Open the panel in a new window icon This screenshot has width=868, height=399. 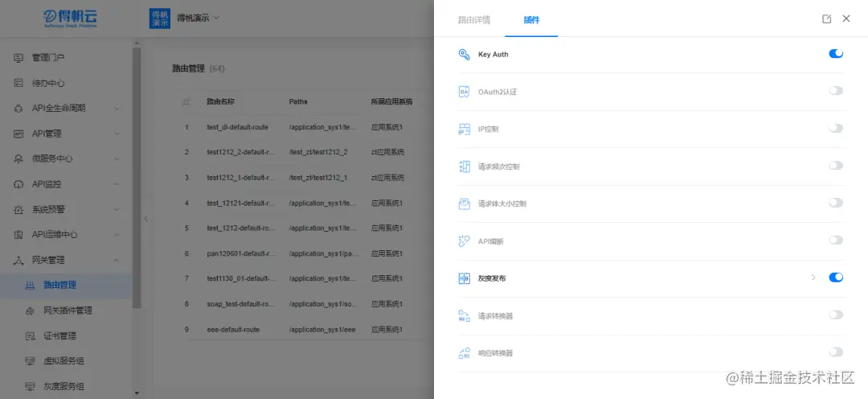pyautogui.click(x=826, y=19)
